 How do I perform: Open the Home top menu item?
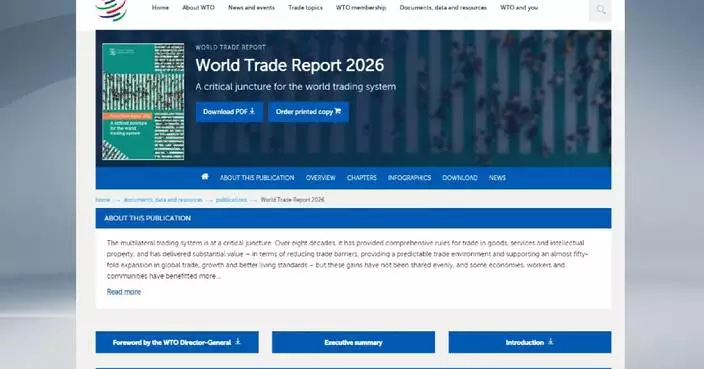[160, 8]
